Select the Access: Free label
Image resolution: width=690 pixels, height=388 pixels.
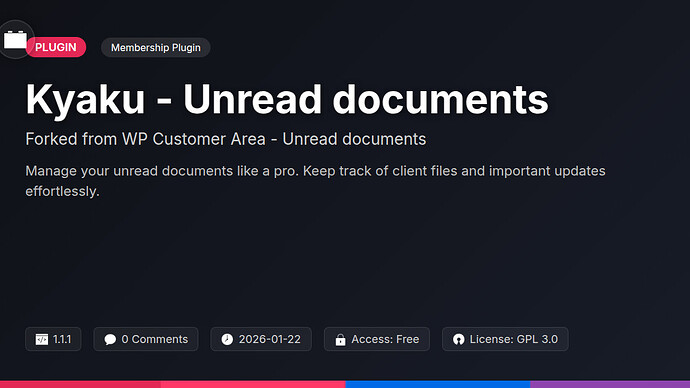tap(385, 339)
